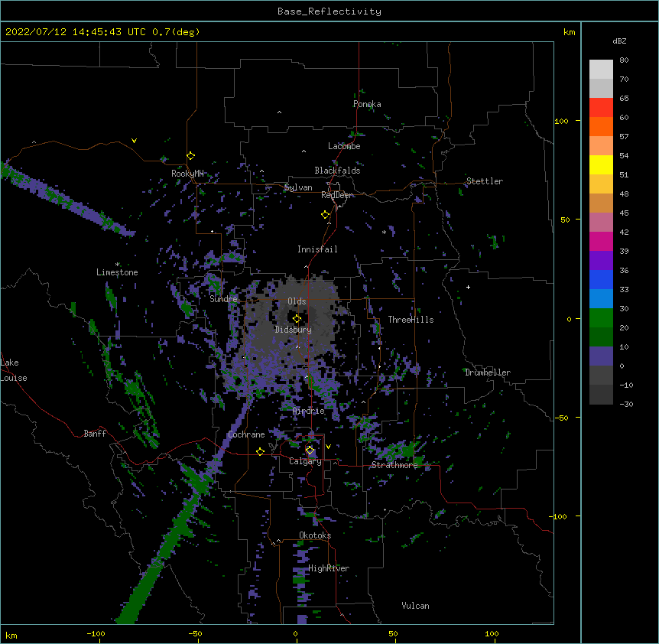This screenshot has height=644, width=659.
Task: Click the Okotoks label
Action: pyautogui.click(x=315, y=535)
